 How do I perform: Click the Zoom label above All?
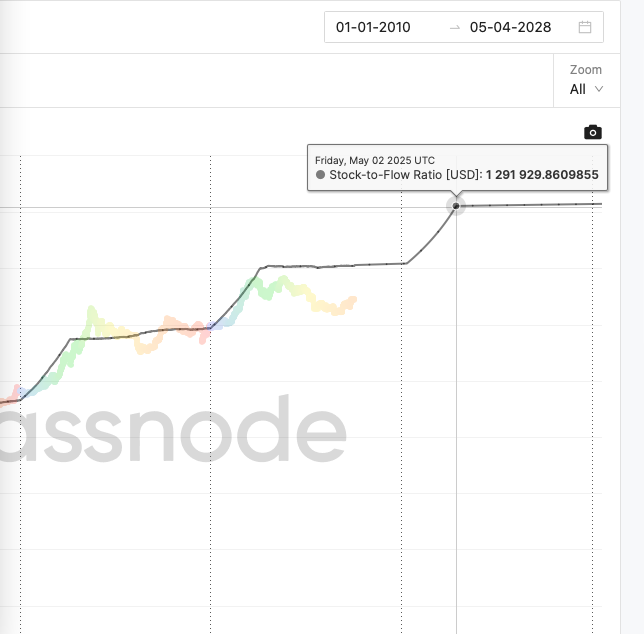[586, 70]
